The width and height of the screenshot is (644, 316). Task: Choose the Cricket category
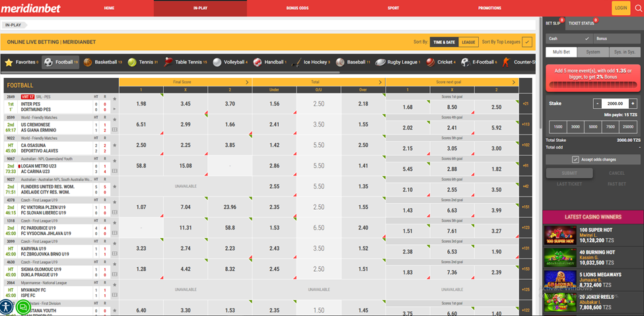click(441, 63)
